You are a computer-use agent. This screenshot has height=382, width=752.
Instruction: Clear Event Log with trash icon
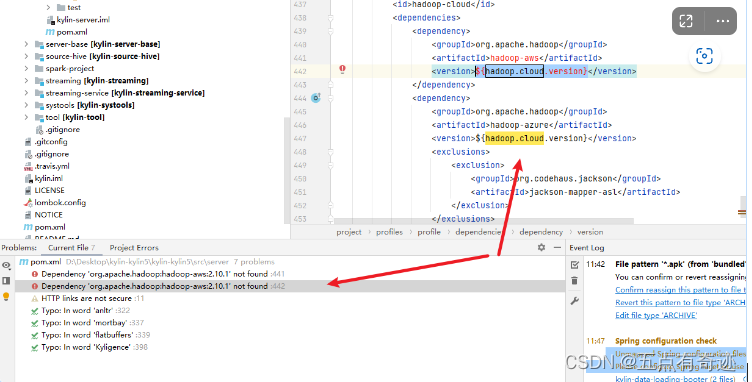pos(575,281)
